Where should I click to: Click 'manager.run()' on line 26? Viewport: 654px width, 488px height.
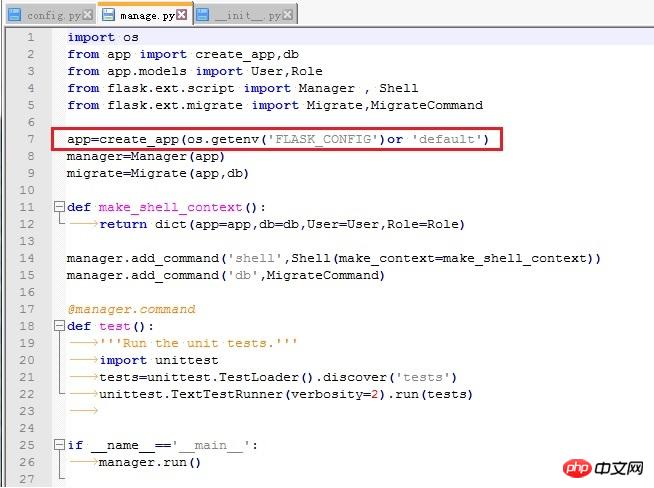150,463
